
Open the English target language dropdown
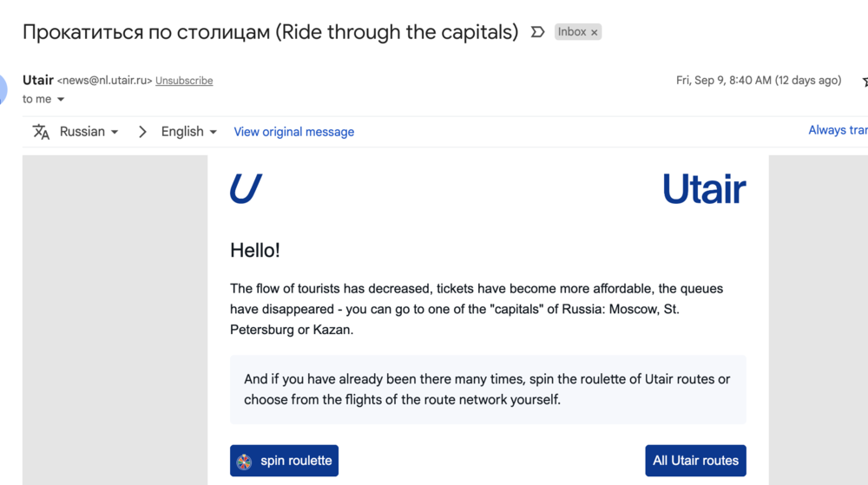(x=188, y=132)
